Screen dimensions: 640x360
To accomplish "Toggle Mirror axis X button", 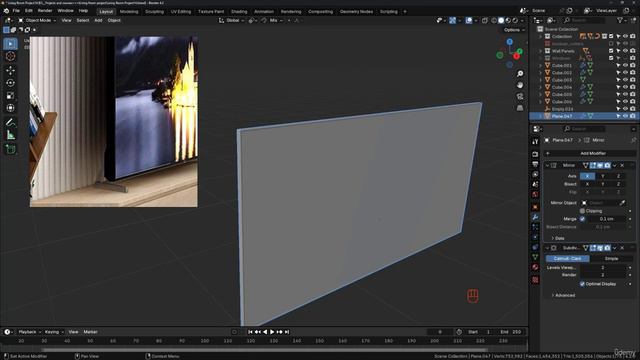I will [587, 176].
